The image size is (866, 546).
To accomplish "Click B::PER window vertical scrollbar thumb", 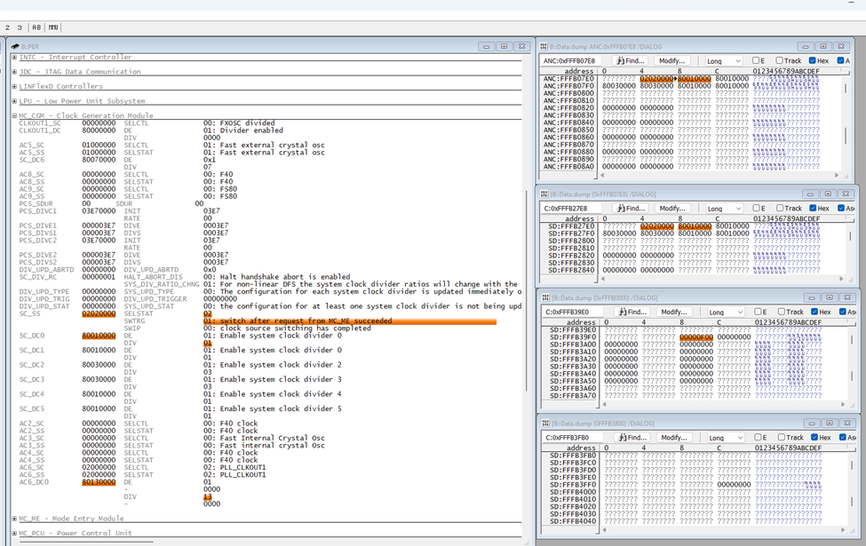I will pyautogui.click(x=526, y=289).
